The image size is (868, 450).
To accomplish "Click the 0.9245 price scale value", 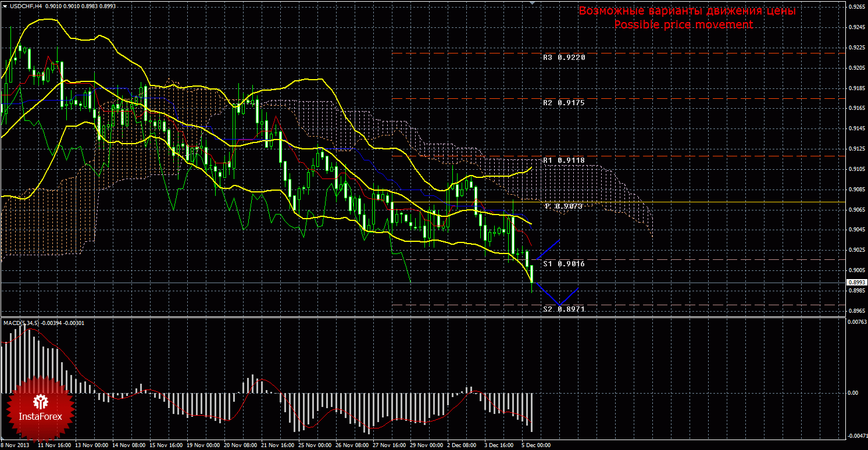I will (856, 27).
